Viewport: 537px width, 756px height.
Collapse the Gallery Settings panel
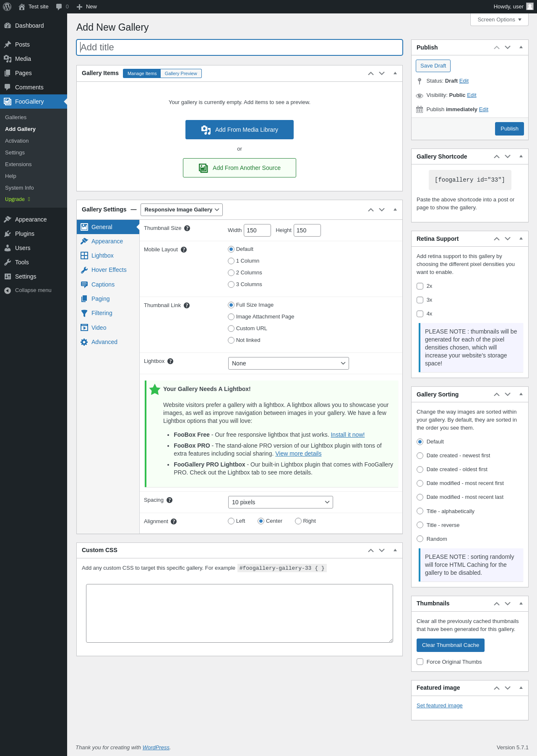click(395, 210)
